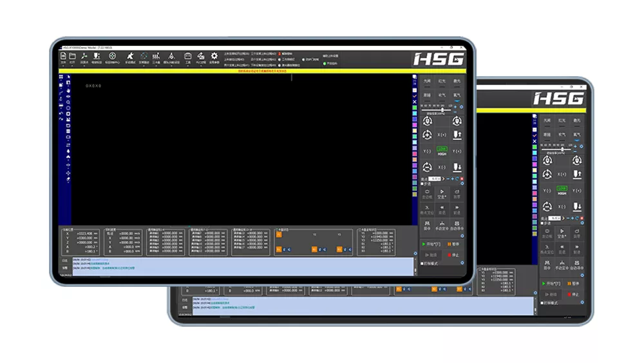Click top-right chuck rotation icon in front jog panel
This screenshot has height=363, width=644.
(x=457, y=121)
